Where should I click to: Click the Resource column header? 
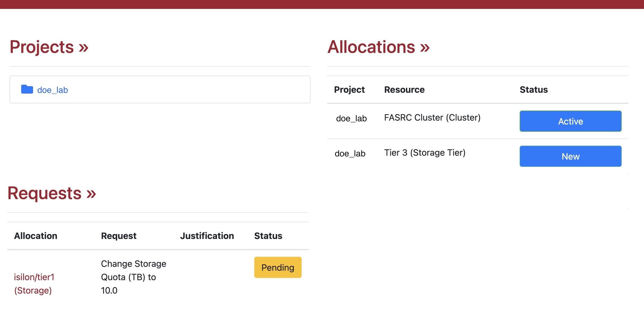(404, 90)
